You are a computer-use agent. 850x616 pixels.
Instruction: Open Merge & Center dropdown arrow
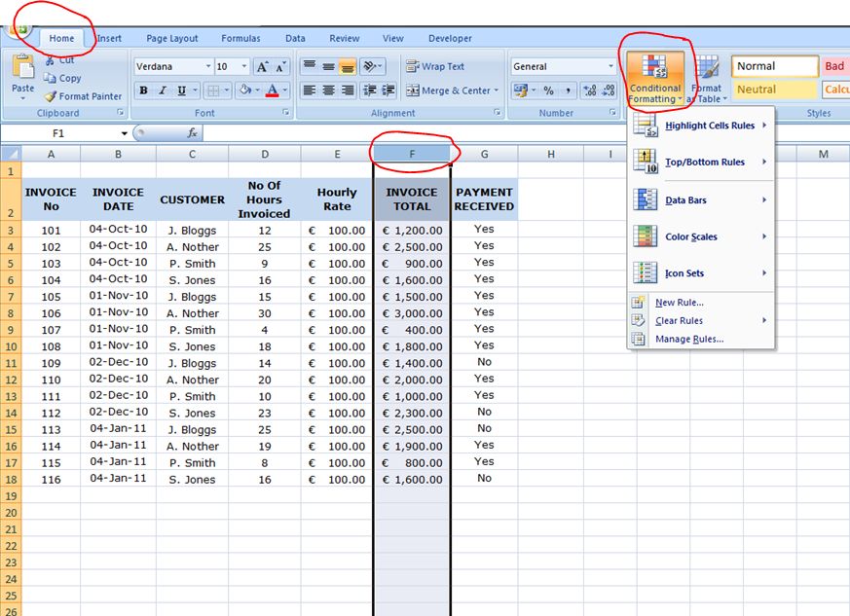tap(496, 91)
